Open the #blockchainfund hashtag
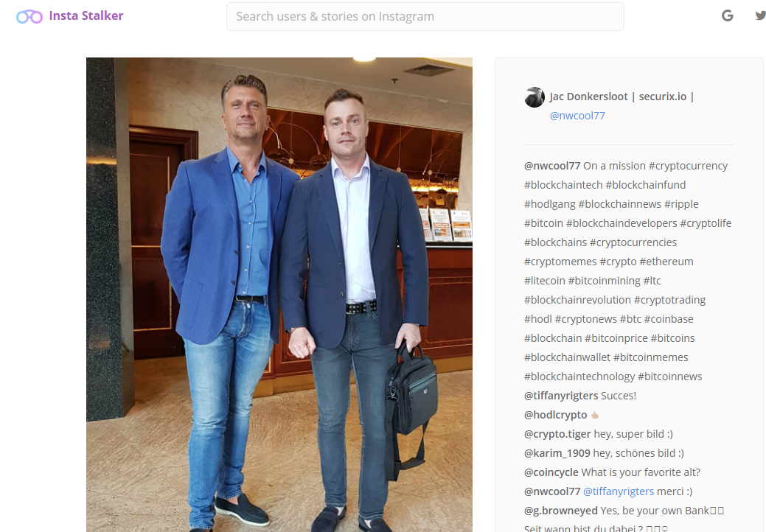The image size is (766, 532). (x=645, y=185)
